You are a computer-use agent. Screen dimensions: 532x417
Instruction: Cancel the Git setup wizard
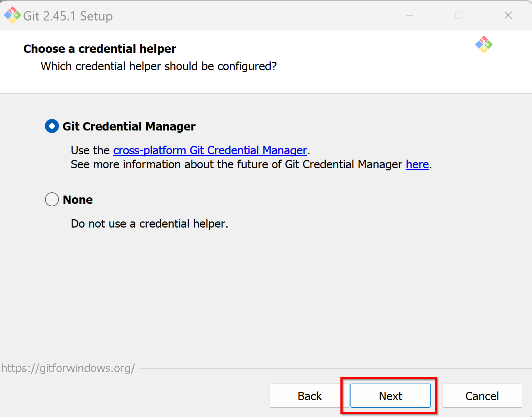click(x=482, y=396)
